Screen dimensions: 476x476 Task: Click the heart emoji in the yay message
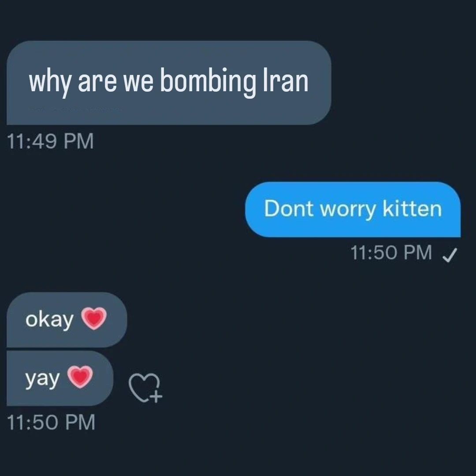[x=80, y=377]
